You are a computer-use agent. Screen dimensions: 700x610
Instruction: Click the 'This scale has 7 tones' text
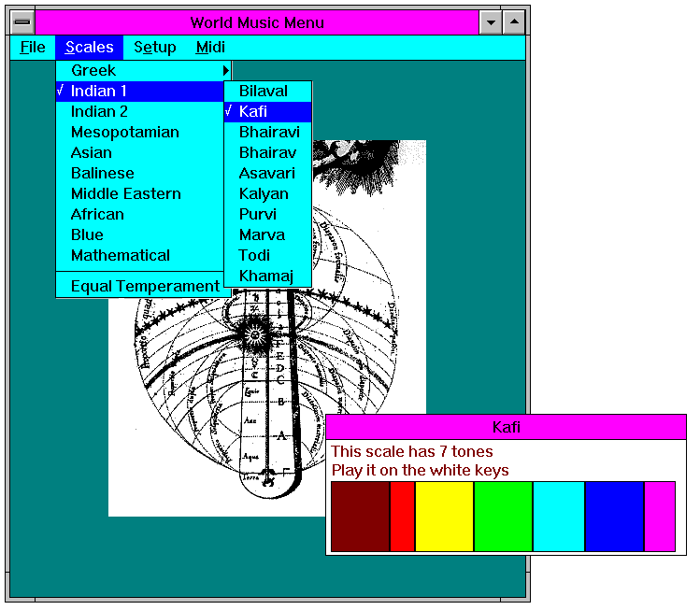click(412, 451)
